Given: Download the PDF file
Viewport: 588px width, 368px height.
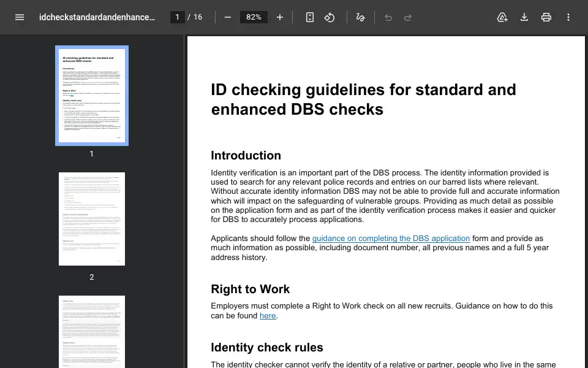Looking at the screenshot, I should [524, 17].
